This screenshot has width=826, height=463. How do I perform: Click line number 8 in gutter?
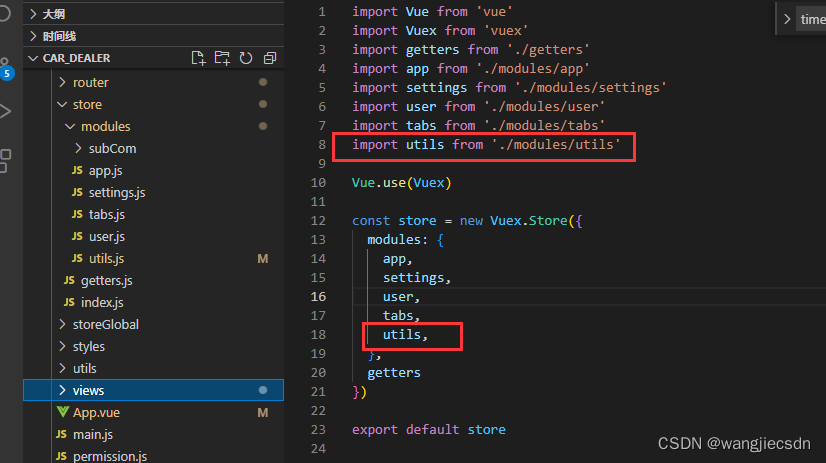(x=322, y=144)
